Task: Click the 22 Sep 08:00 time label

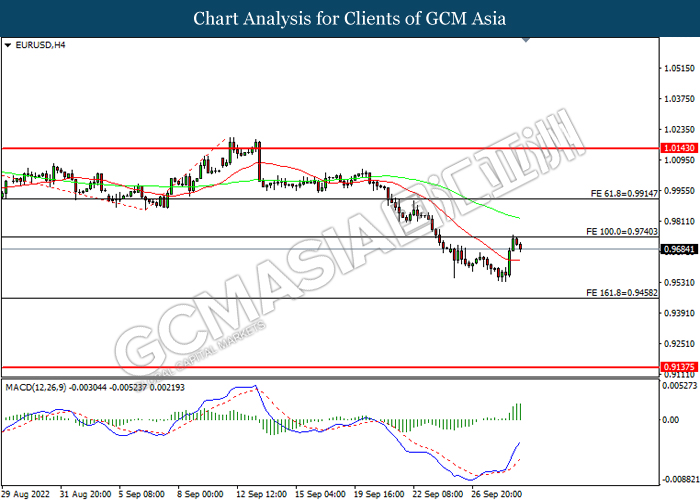Action: point(438,494)
